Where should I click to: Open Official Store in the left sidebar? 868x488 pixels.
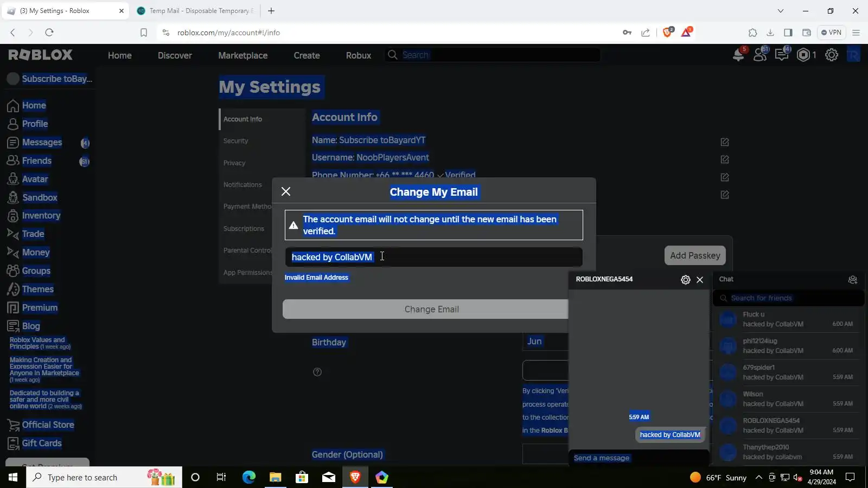48,425
